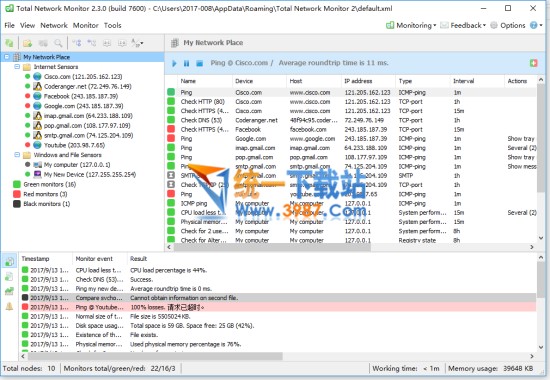Open the File menu
This screenshot has height=380, width=550.
pos(9,25)
